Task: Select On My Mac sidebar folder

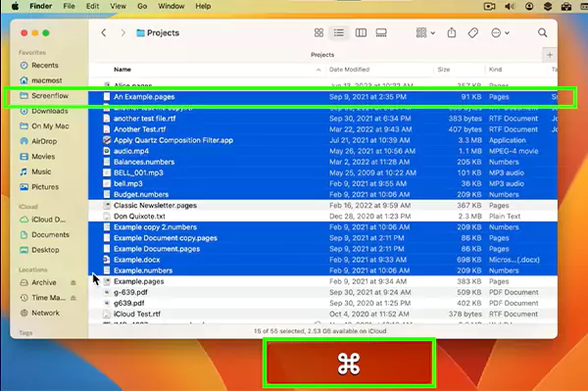Action: coord(44,126)
